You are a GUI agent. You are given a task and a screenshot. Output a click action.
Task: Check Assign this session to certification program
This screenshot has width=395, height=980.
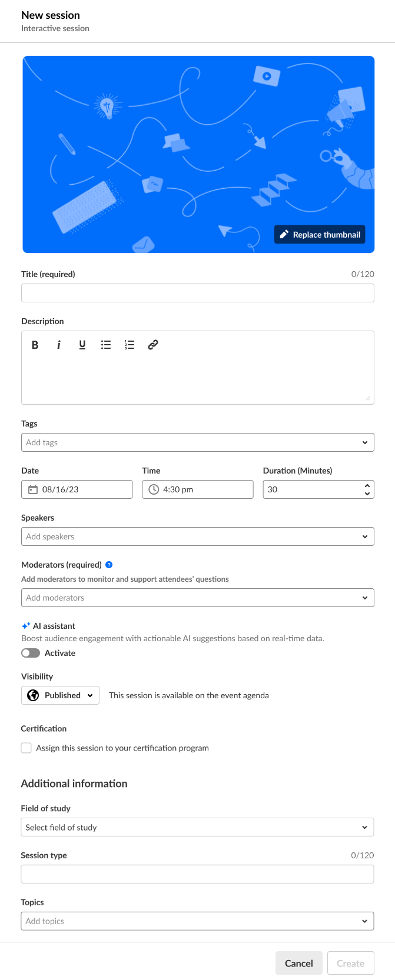26,748
